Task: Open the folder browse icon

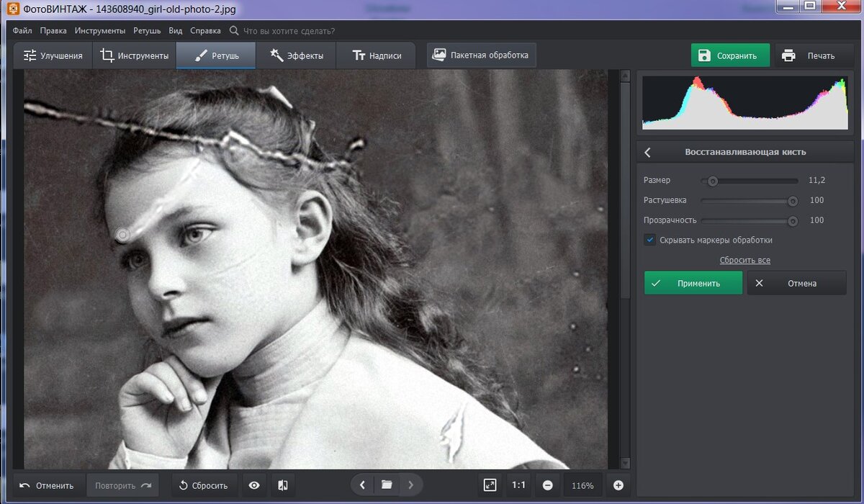Action: pyautogui.click(x=387, y=485)
